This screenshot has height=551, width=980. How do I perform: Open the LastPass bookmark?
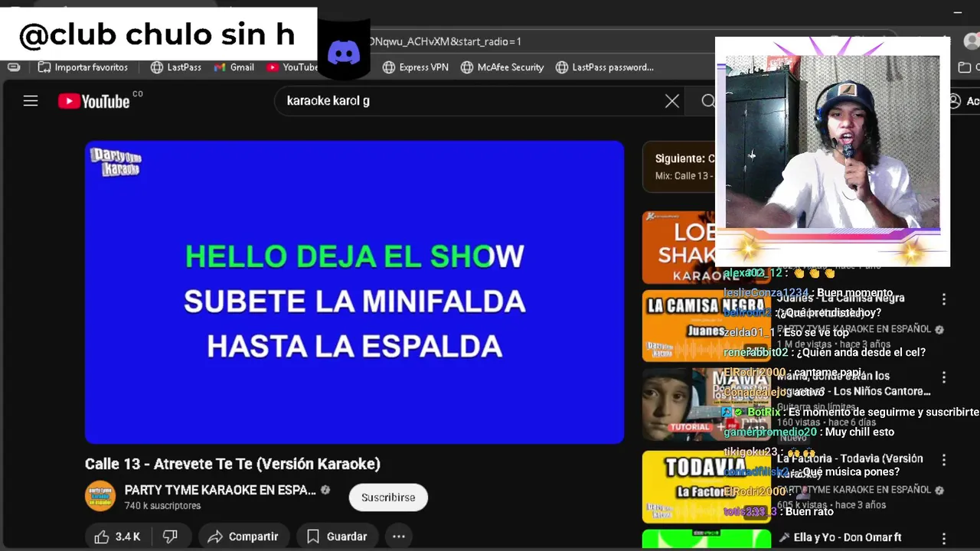[x=176, y=67]
